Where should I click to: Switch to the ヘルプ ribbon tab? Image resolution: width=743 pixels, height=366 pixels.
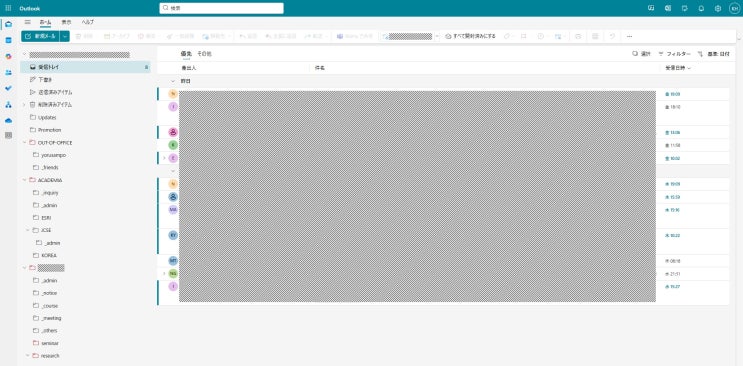point(88,22)
